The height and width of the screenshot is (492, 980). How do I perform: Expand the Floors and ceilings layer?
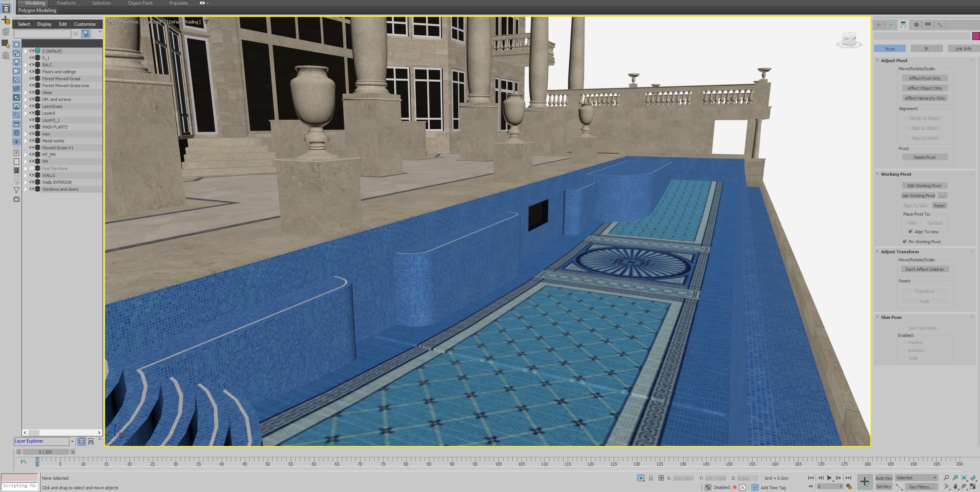(26, 72)
